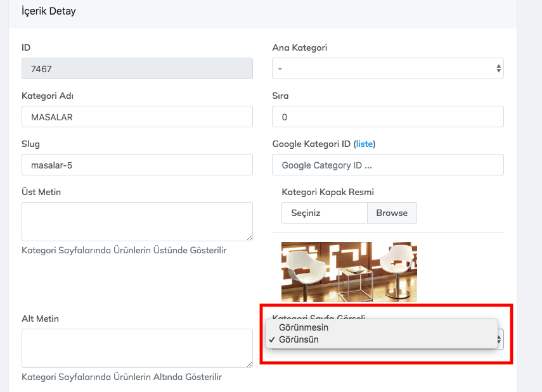Open the liste link for Google categories
The height and width of the screenshot is (392, 542).
tap(365, 144)
